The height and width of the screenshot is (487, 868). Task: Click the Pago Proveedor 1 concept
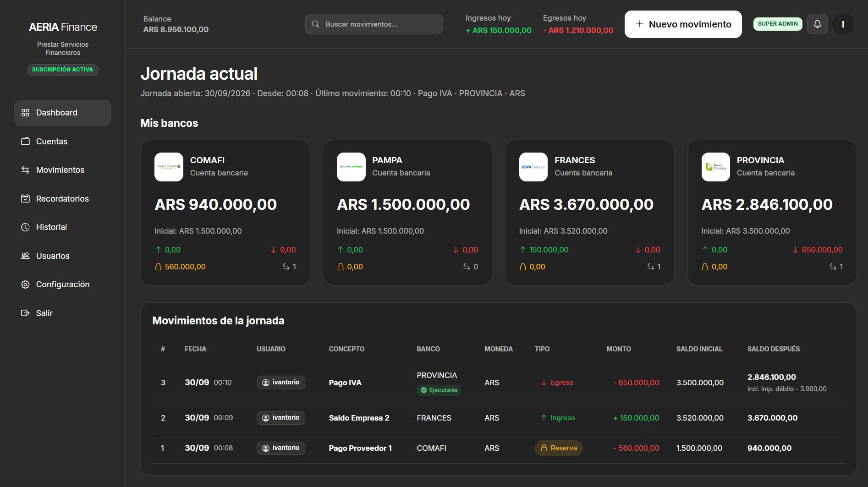(x=360, y=448)
